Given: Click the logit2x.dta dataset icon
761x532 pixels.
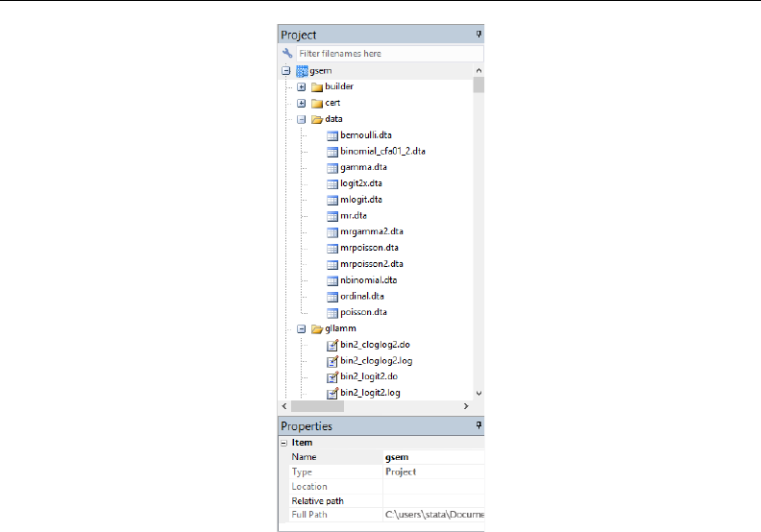Looking at the screenshot, I should pyautogui.click(x=332, y=183).
